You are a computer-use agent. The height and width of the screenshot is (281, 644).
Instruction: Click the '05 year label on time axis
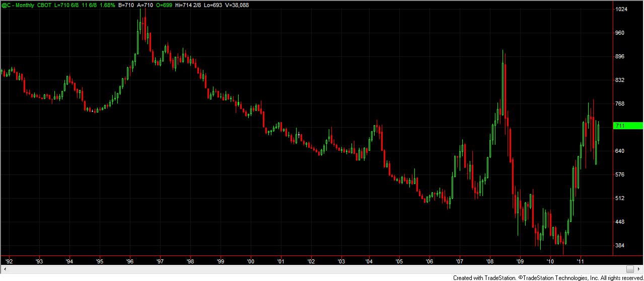(x=399, y=261)
